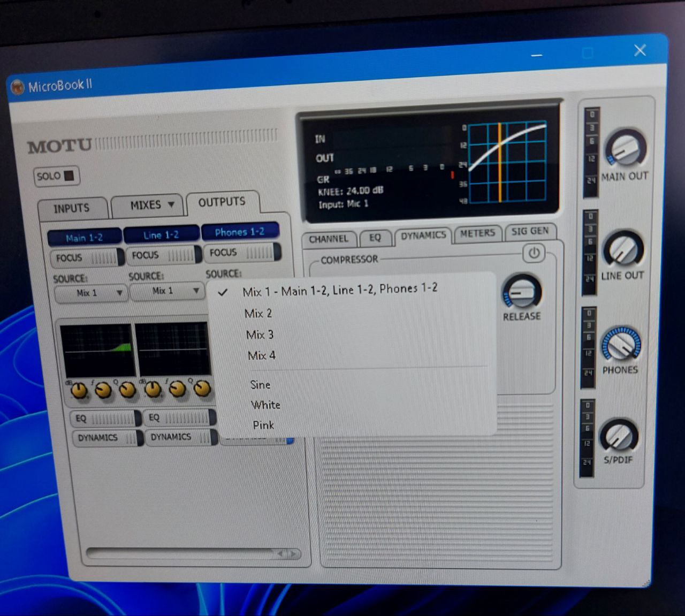The image size is (685, 616).
Task: Enable DYNAMICS on the Line 1-2 output
Action: pyautogui.click(x=182, y=437)
